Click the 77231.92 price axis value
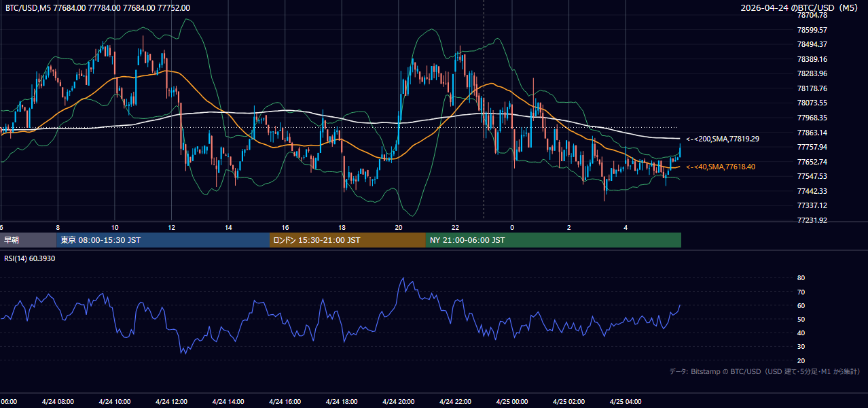868x408 pixels. pos(812,220)
